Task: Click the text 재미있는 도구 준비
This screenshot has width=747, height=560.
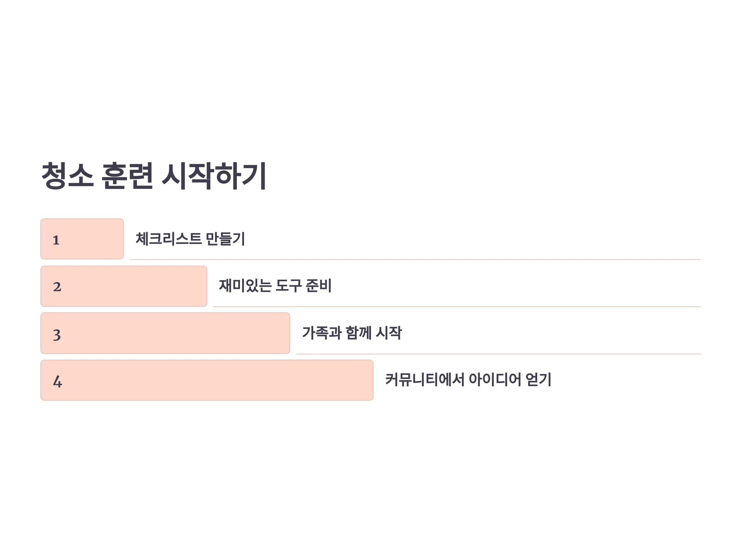Action: [275, 286]
